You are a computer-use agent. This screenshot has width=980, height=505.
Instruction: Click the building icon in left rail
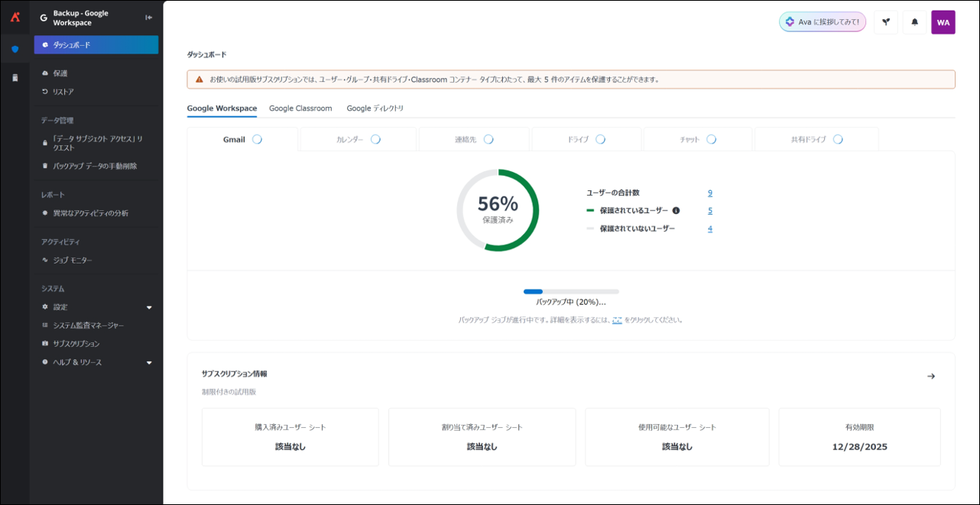[15, 78]
